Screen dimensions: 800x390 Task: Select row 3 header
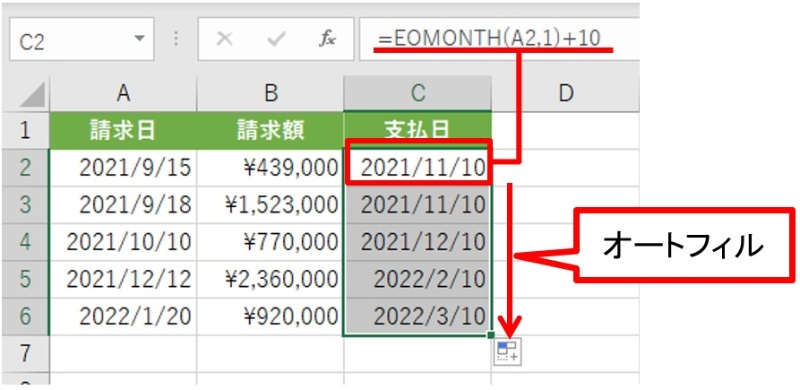pos(26,205)
